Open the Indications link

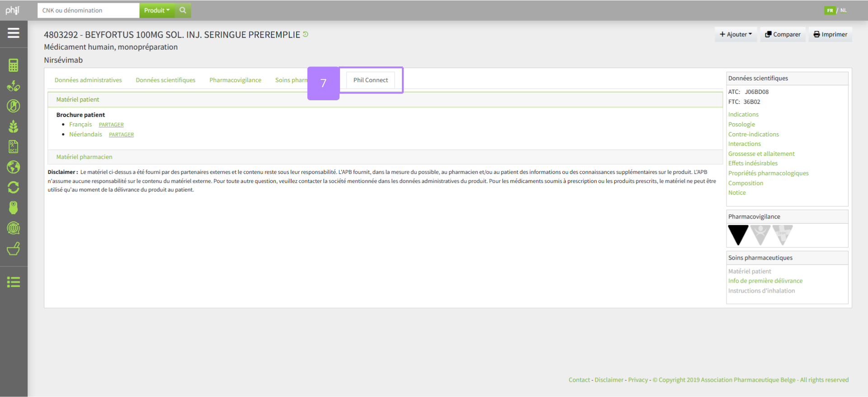743,114
